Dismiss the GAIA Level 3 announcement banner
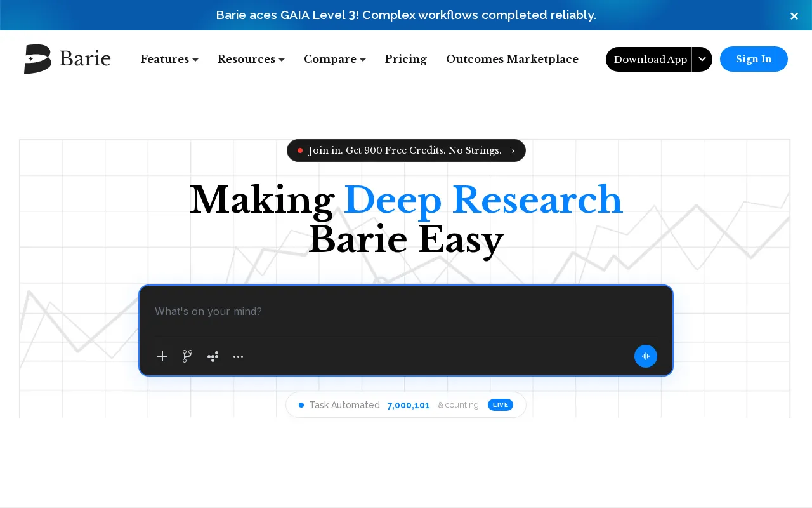 pyautogui.click(x=794, y=16)
